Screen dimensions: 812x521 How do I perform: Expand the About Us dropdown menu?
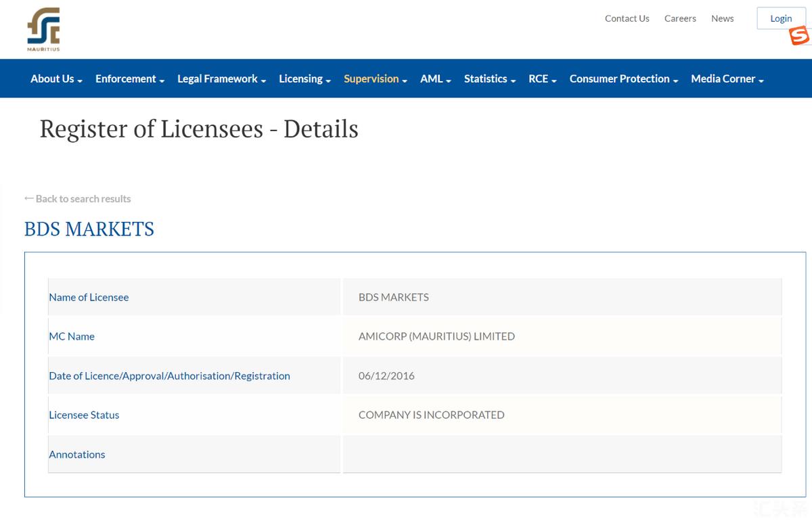click(56, 78)
